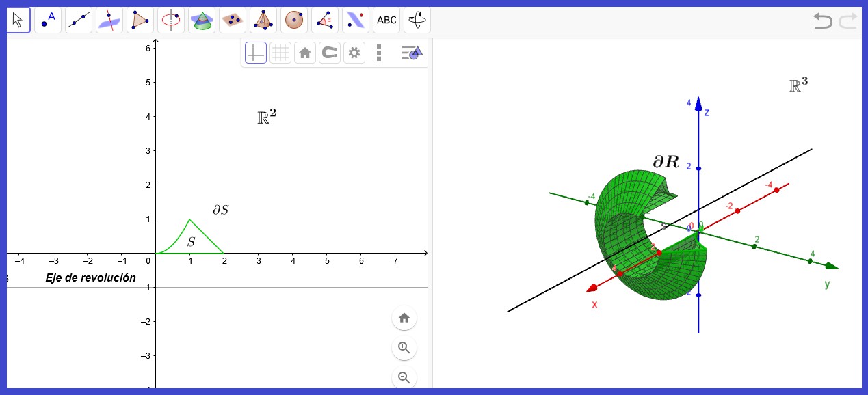This screenshot has width=868, height=395.
Task: Click the zoom in magnifier button
Action: (x=404, y=348)
